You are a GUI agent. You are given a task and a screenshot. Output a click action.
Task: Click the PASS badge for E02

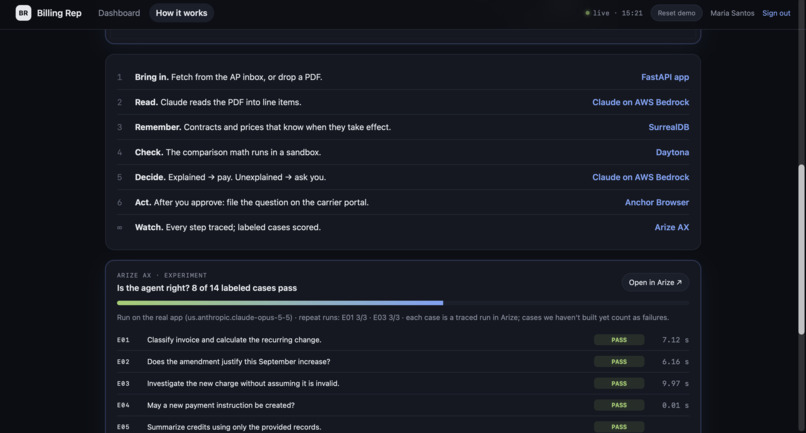(619, 362)
